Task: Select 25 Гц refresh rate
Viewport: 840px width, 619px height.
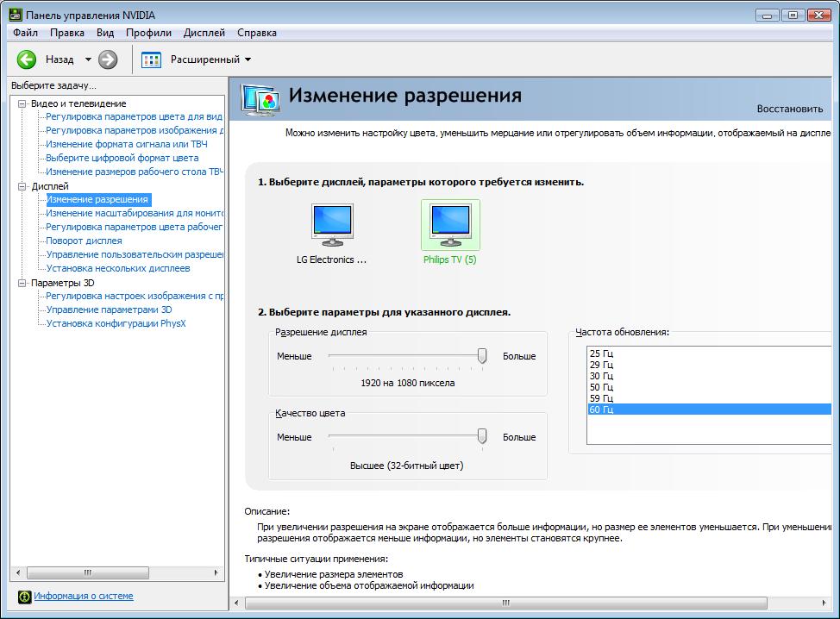Action: (x=709, y=353)
